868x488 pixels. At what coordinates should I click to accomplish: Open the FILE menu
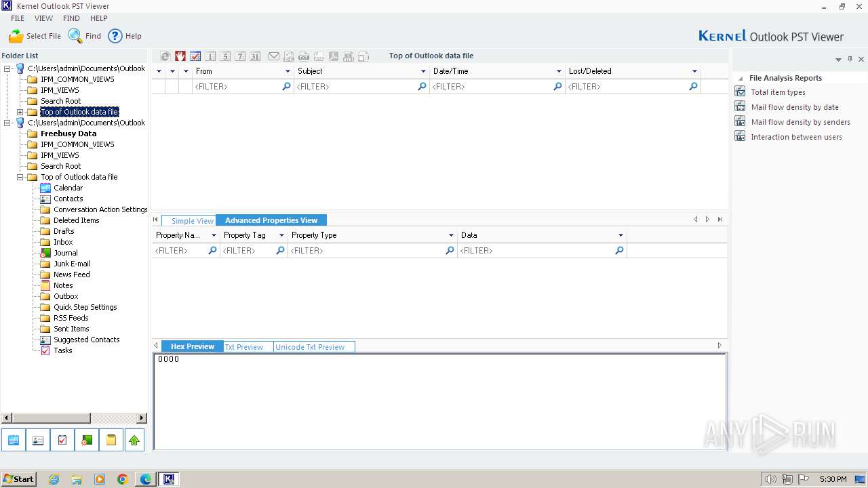coord(18,18)
